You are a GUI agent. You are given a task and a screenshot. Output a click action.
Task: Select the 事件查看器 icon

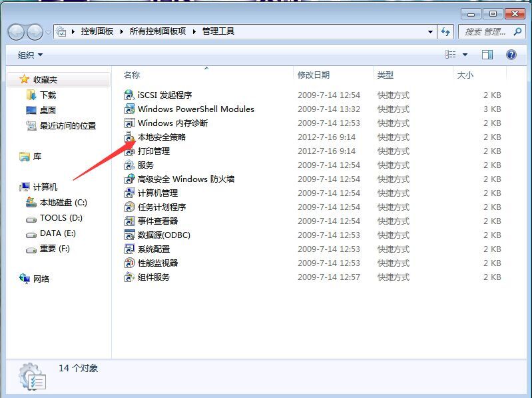(x=130, y=221)
